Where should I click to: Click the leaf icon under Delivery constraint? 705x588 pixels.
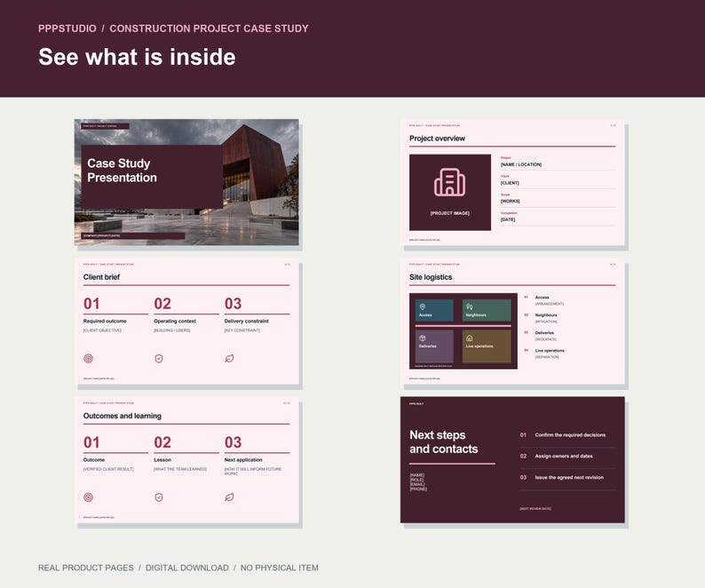tap(229, 359)
